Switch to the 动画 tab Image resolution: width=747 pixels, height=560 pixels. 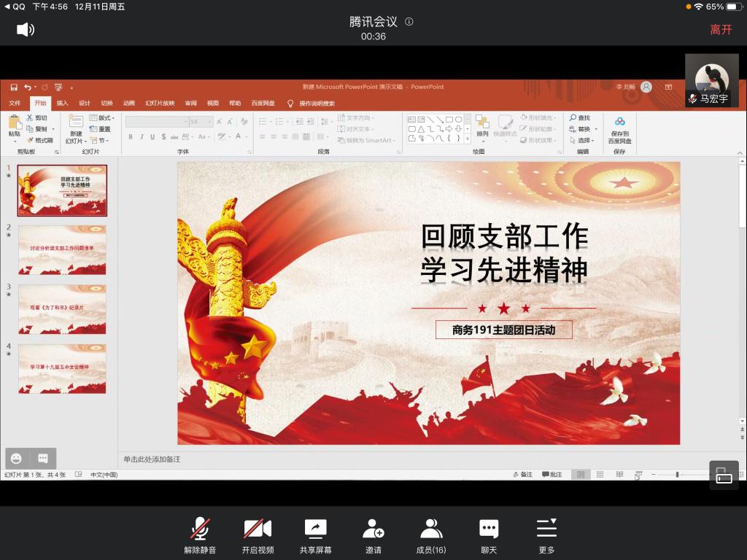pos(128,103)
